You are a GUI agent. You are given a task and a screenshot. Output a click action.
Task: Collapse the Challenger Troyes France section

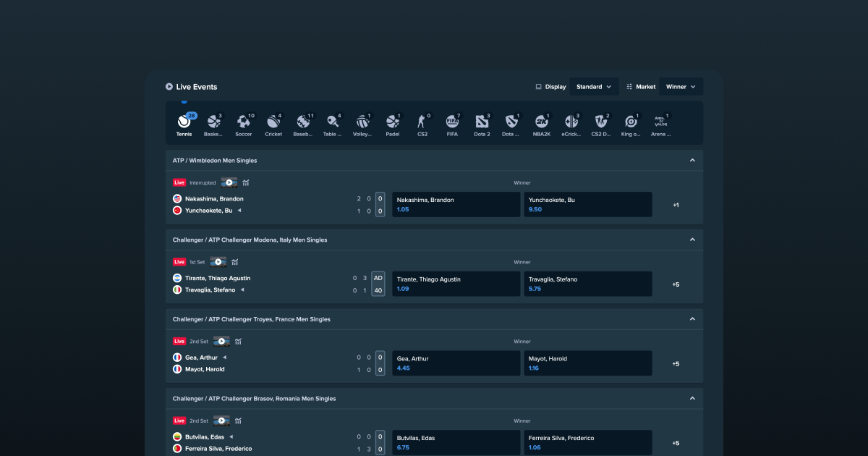[692, 319]
